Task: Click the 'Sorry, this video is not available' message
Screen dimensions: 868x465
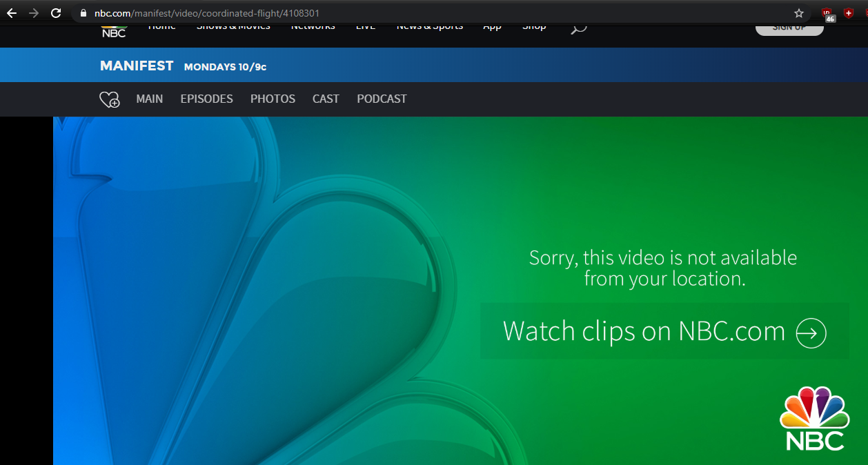Action: 663,268
